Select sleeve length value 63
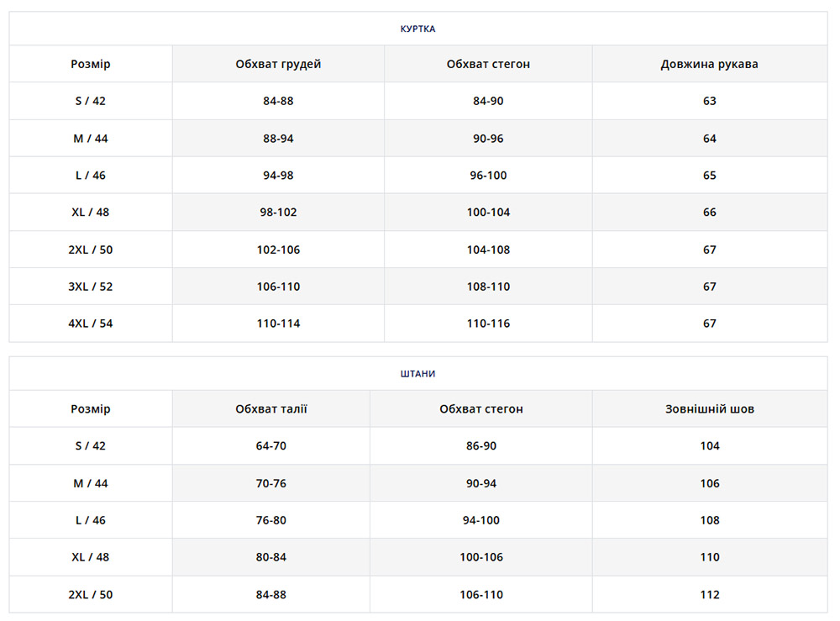Viewport: 840px width, 621px height. (x=709, y=101)
